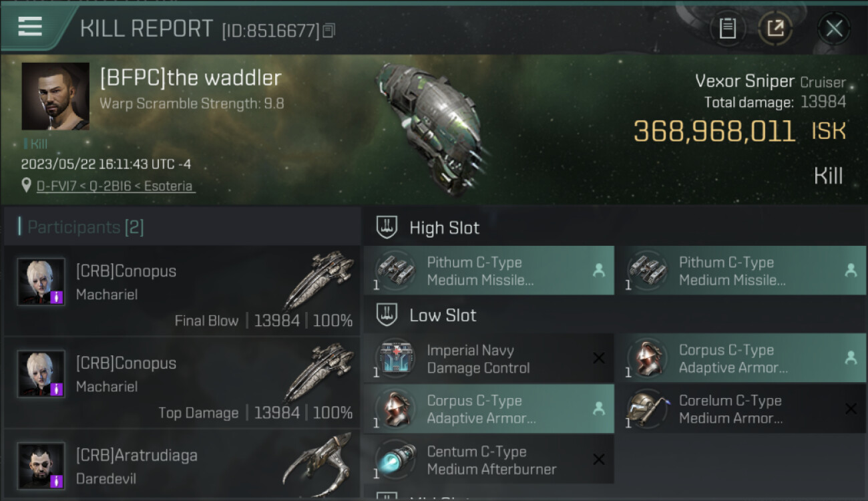Click the [BFPC]the waddler pilot name

click(x=190, y=78)
